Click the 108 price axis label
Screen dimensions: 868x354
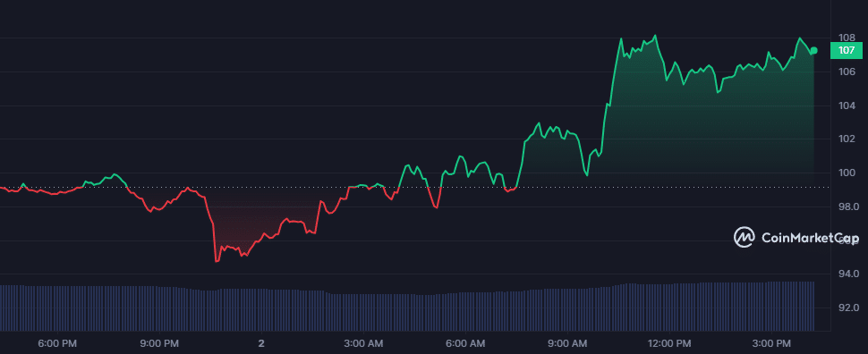(x=847, y=38)
